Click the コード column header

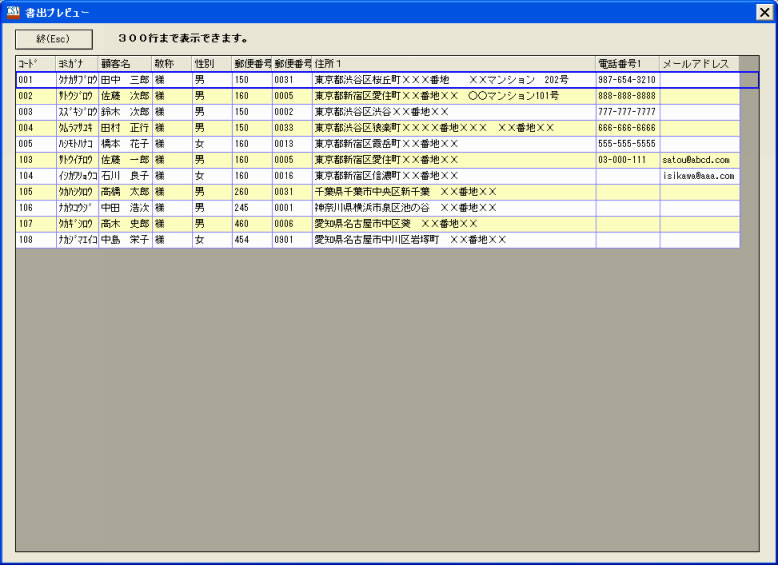tap(35, 64)
